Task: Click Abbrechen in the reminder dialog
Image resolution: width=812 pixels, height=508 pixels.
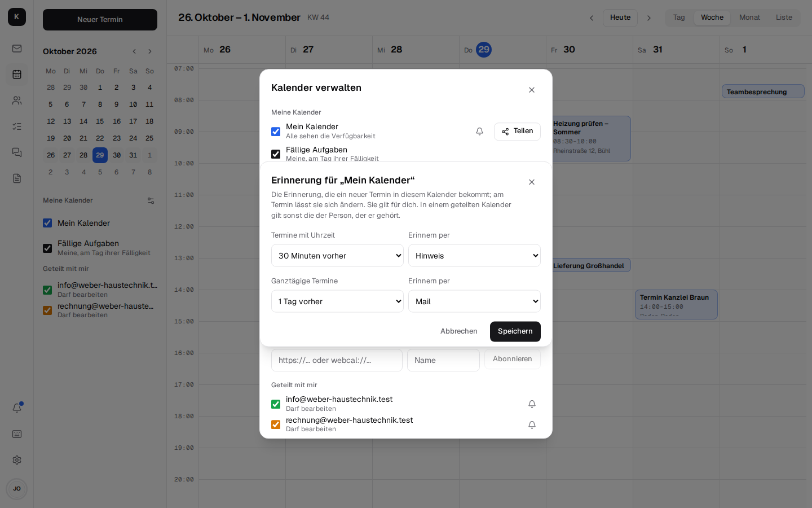Action: click(x=459, y=331)
